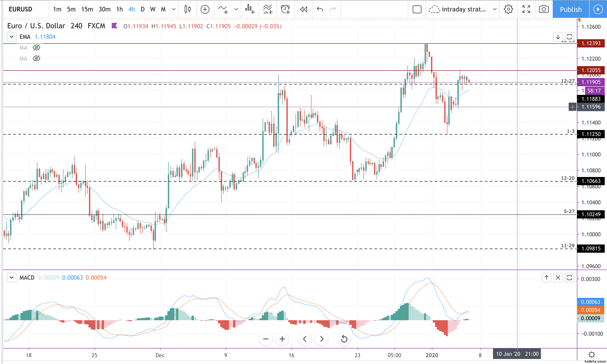Click the EMA indicator label
Image resolution: width=607 pixels, height=364 pixels.
click(25, 37)
